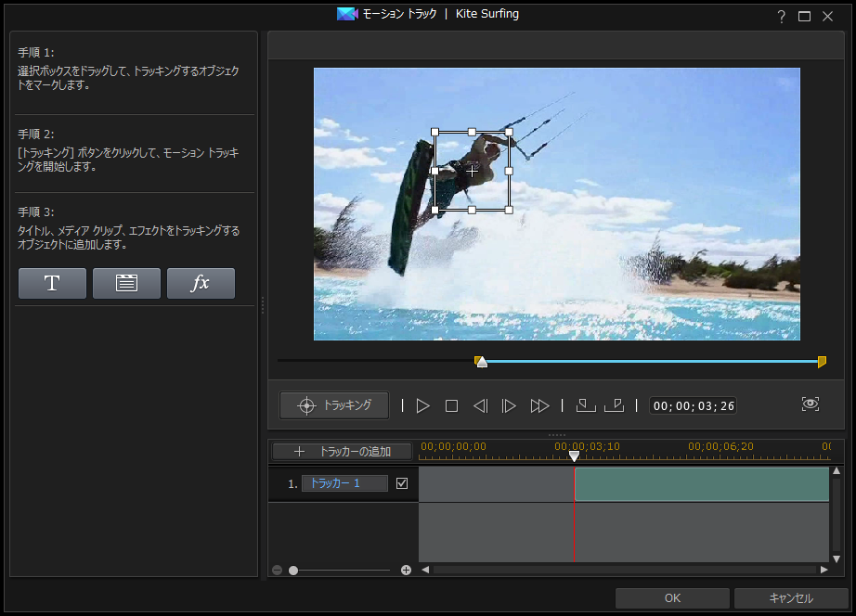
Task: Add a title with the T button
Action: (x=52, y=284)
